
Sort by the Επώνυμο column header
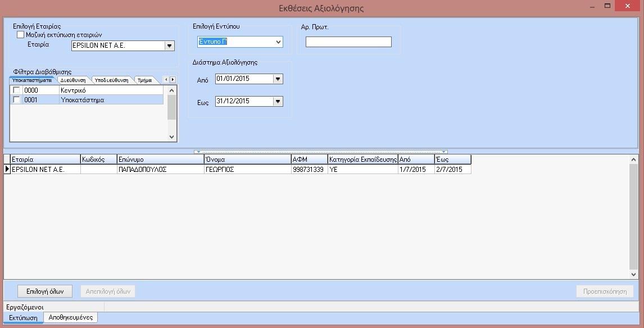160,160
